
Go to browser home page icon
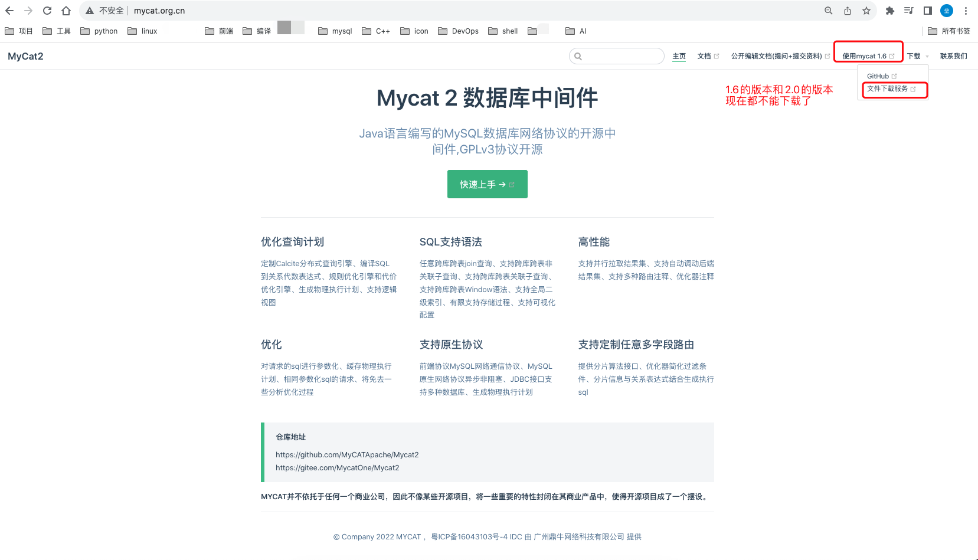tap(66, 11)
